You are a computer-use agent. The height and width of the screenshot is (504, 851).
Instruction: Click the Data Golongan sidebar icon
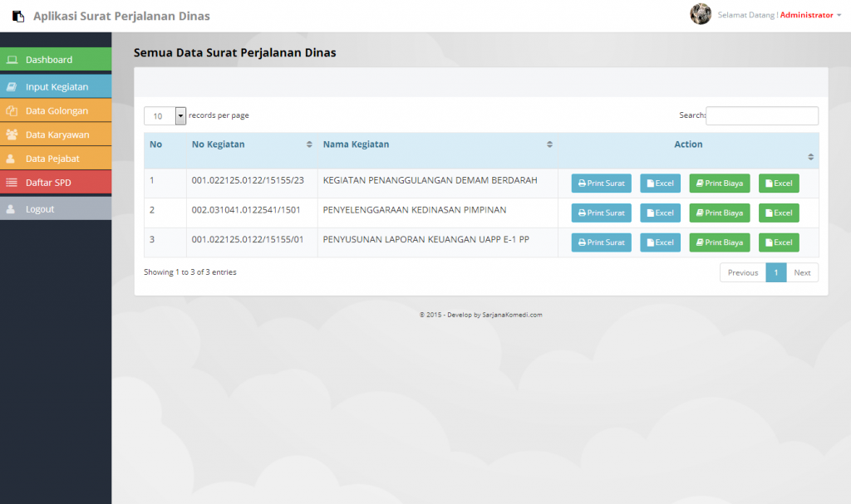click(12, 110)
